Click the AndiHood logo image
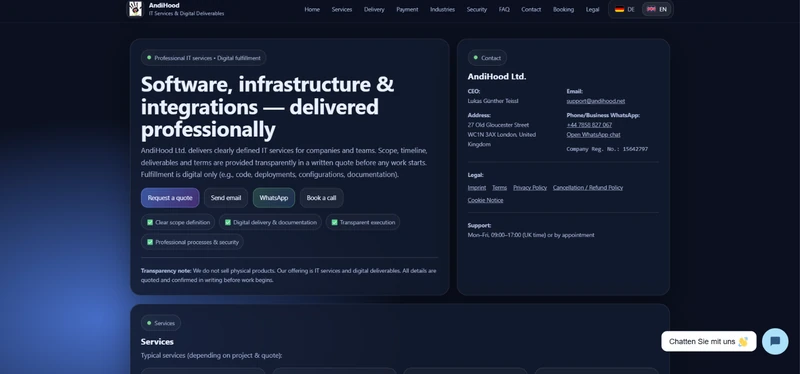This screenshot has height=374, width=800. click(x=135, y=9)
